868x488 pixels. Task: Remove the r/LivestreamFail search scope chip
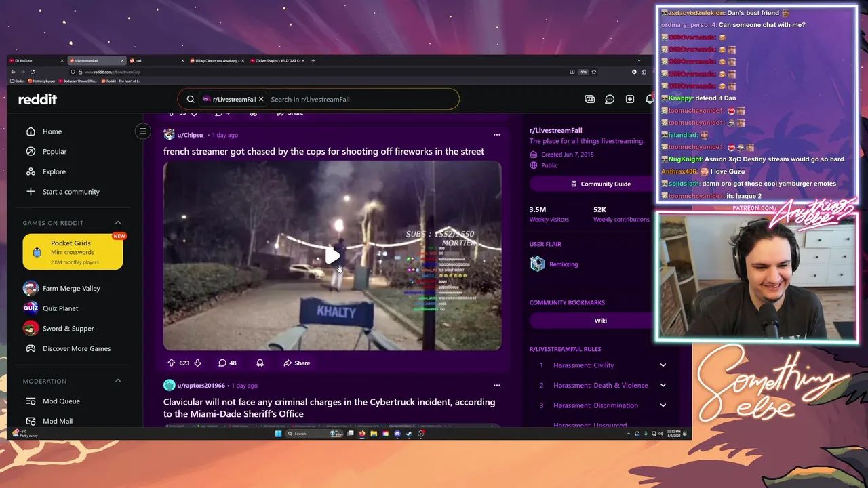(x=261, y=99)
